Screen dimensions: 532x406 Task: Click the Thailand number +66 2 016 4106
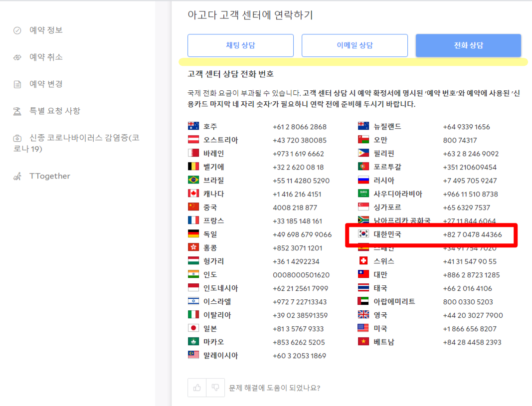pos(468,288)
